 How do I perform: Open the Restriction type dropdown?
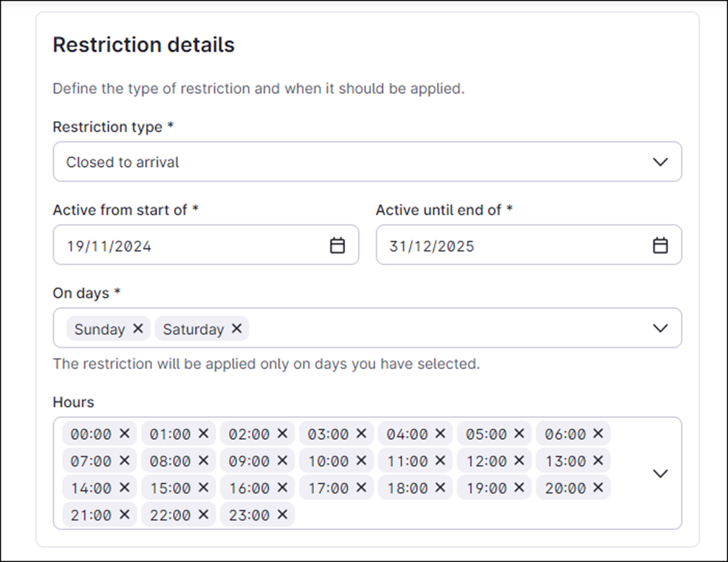660,162
